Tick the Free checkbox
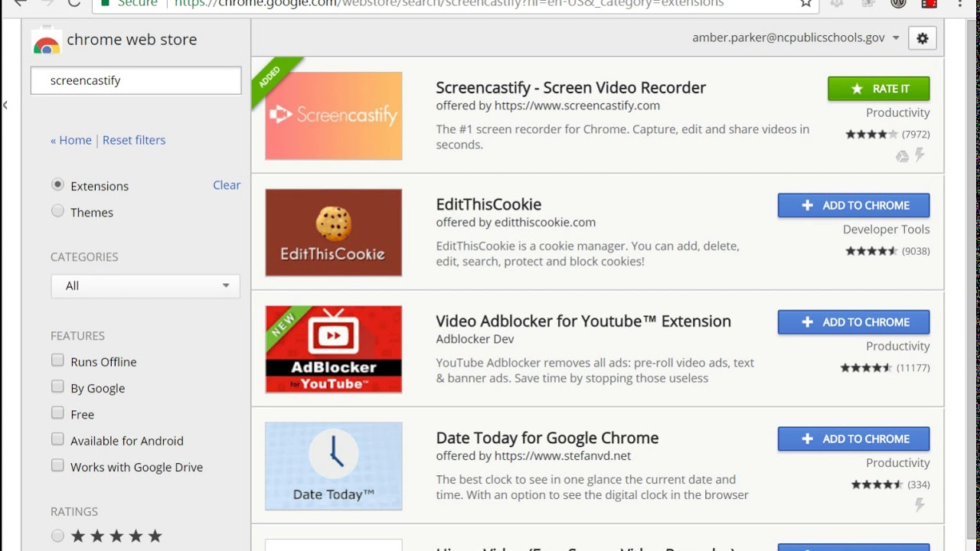The image size is (980, 551). click(57, 413)
